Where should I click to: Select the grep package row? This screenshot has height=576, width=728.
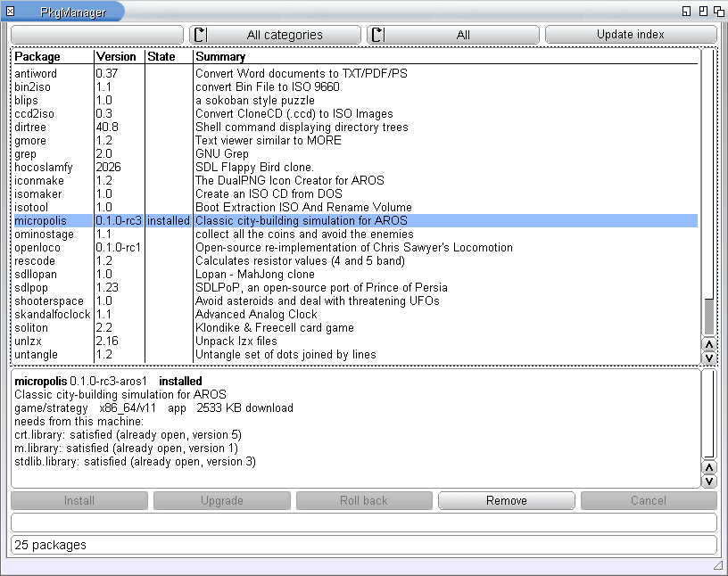[356, 153]
